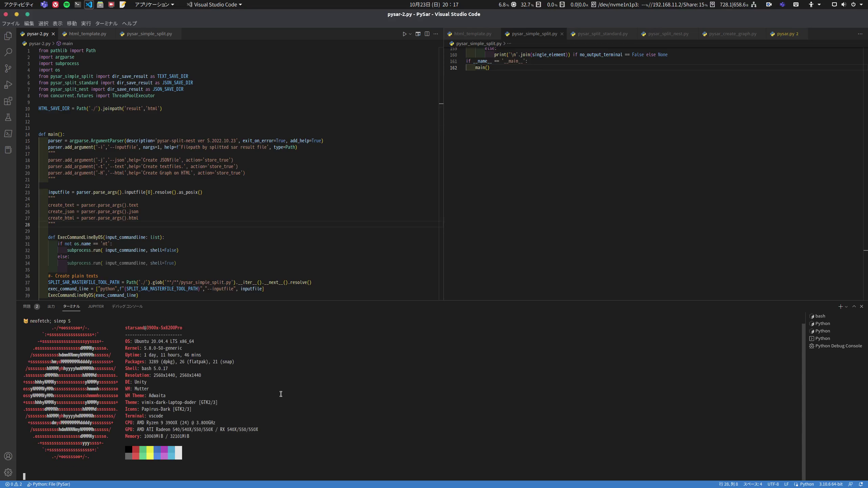Open the ファイル menu
The width and height of the screenshot is (868, 488).
11,23
